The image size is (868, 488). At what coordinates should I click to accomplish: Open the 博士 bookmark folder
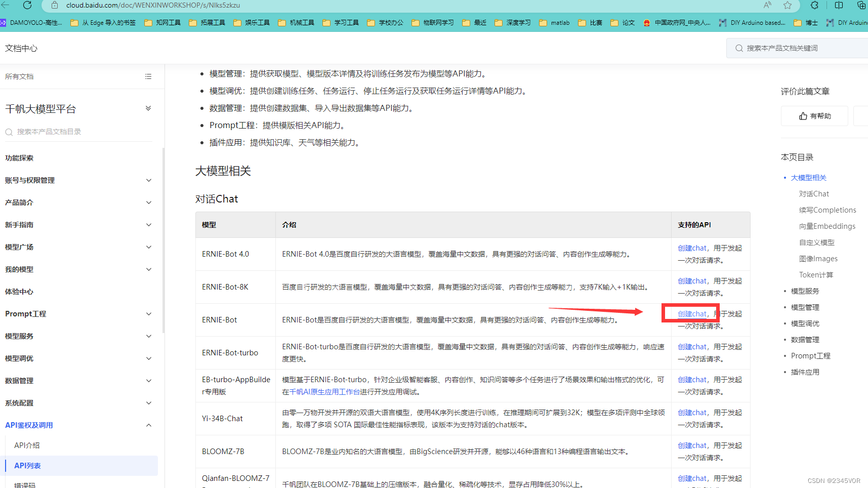tap(806, 23)
